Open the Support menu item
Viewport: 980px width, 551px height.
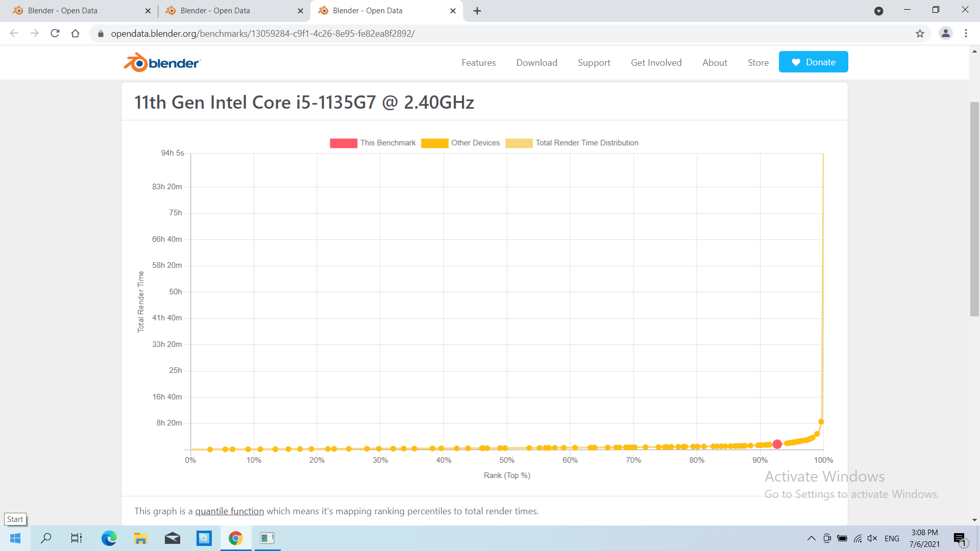tap(594, 63)
